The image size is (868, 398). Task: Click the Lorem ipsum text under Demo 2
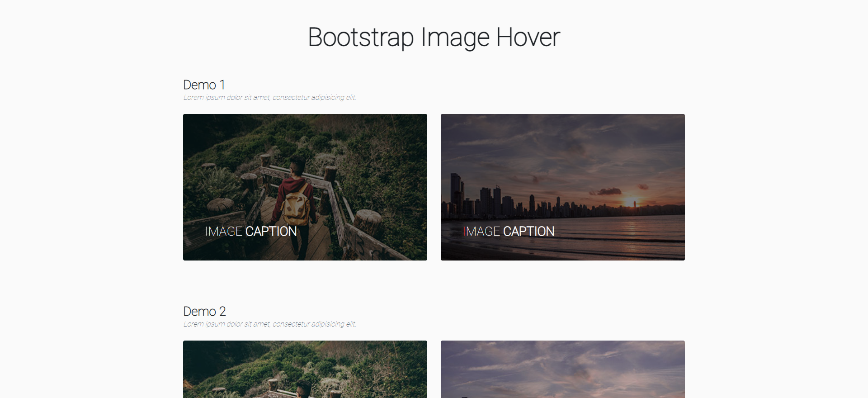point(270,324)
